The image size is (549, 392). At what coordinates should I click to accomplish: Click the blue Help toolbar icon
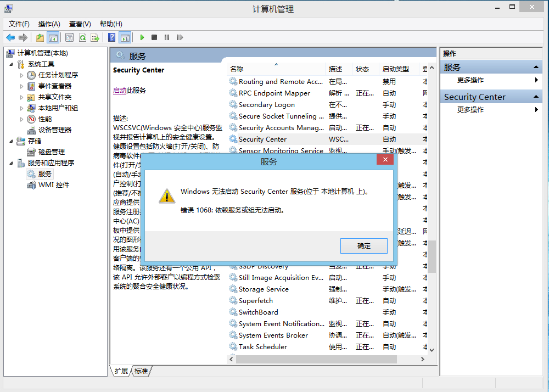tap(111, 37)
